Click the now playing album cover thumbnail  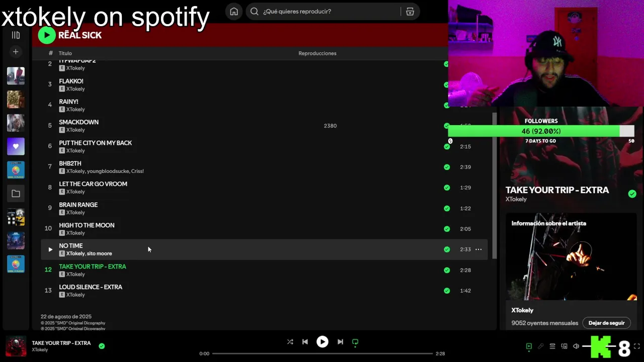(16, 346)
